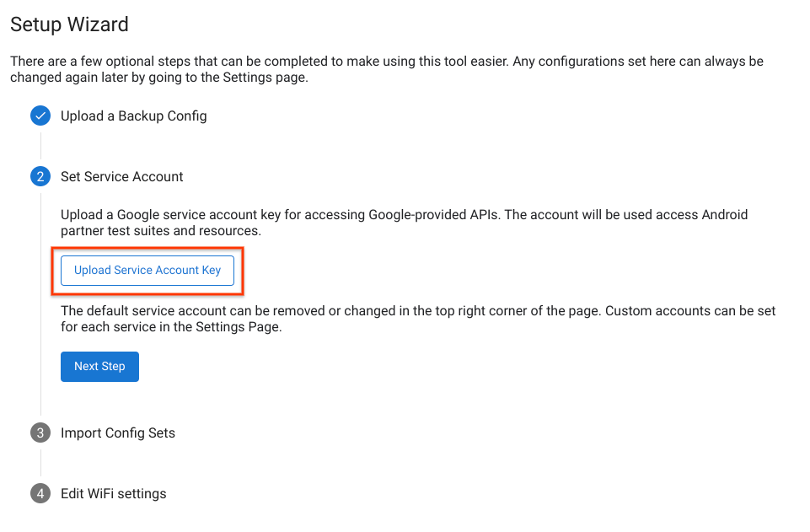Click the Edit WiFi settings step icon
The height and width of the screenshot is (532, 810).
pyautogui.click(x=40, y=492)
